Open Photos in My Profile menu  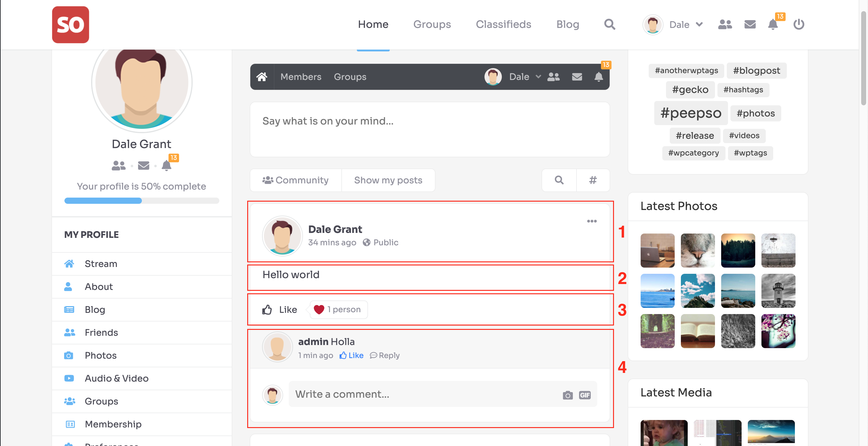point(142,355)
